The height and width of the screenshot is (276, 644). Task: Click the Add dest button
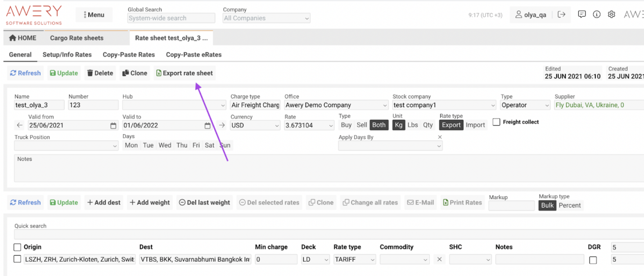click(104, 203)
